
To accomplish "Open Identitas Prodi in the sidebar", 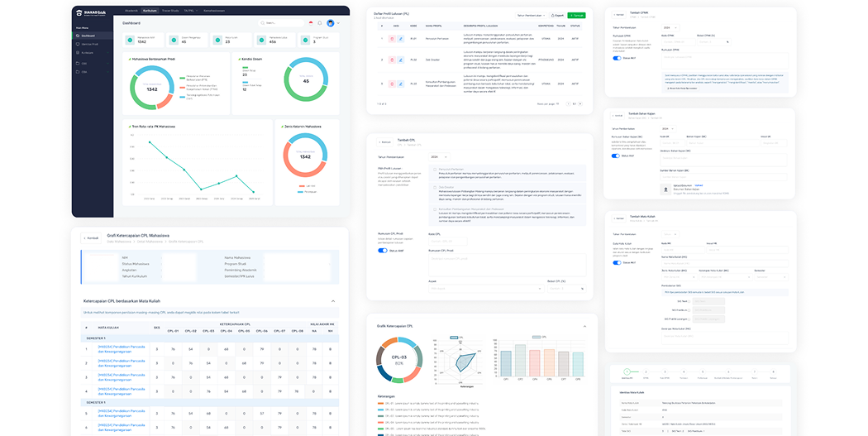I will [x=93, y=45].
